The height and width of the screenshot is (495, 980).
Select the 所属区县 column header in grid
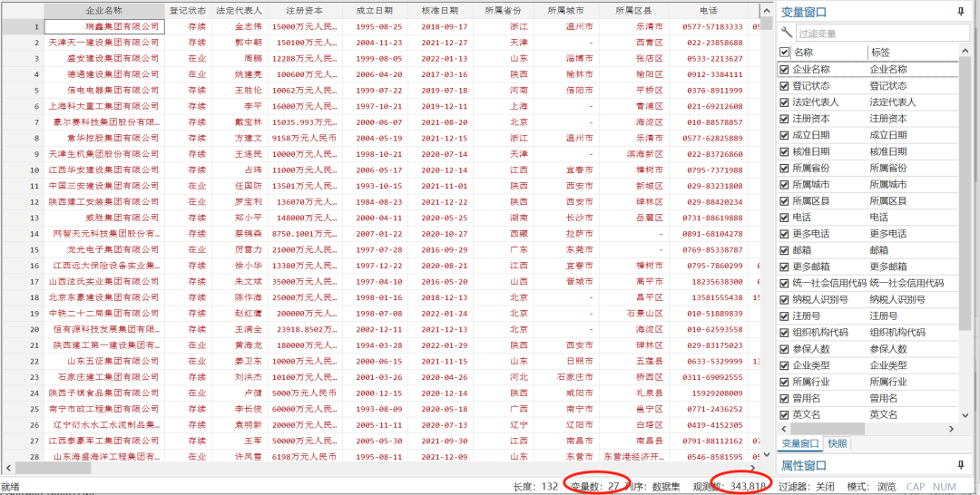[633, 11]
